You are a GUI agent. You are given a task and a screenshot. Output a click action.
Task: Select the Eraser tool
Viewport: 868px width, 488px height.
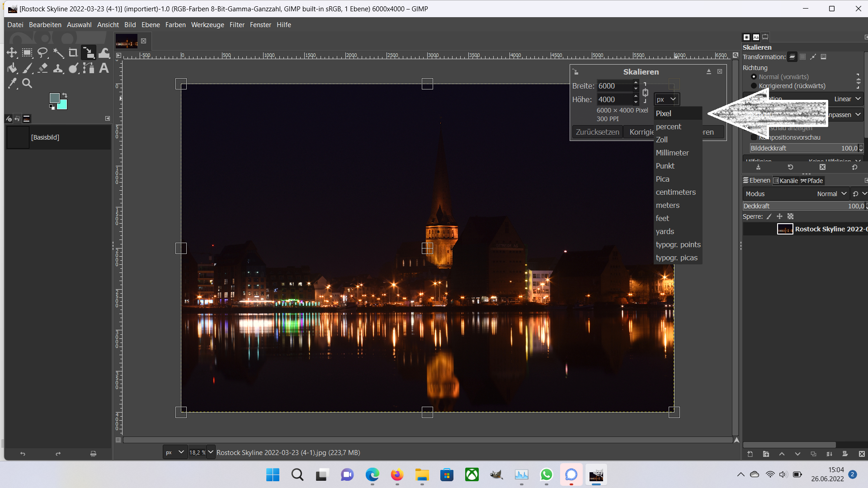42,68
